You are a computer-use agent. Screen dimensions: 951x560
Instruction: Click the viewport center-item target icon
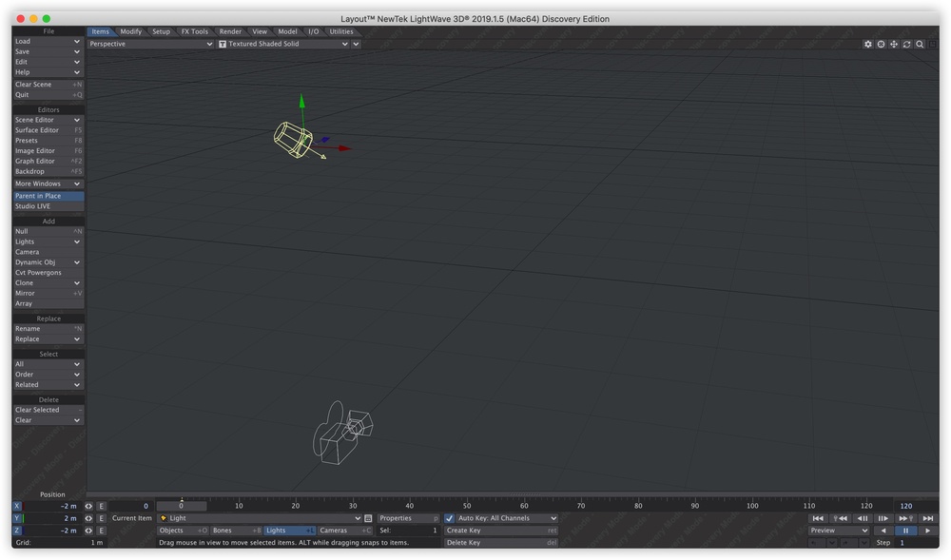tap(881, 45)
